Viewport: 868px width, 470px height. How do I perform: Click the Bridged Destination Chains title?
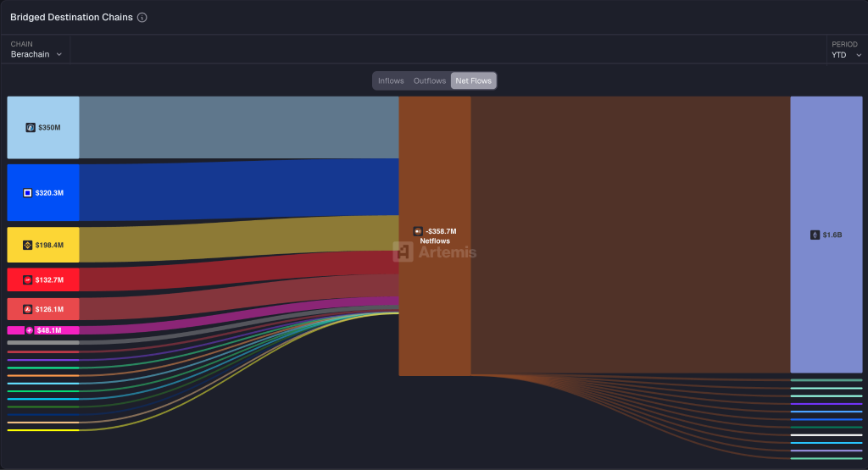71,18
